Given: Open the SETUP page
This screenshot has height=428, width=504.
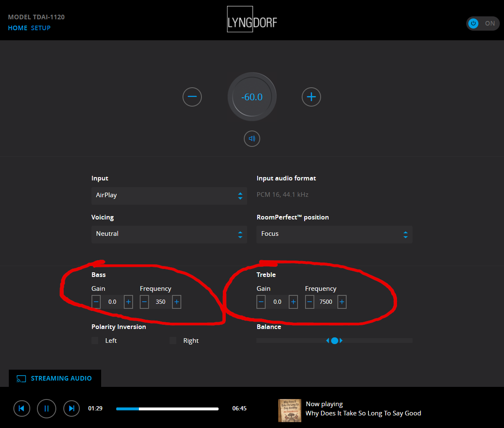Looking at the screenshot, I should coord(41,28).
